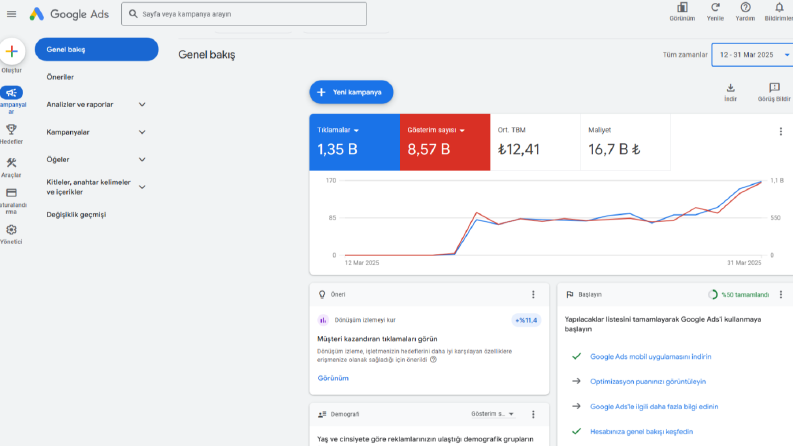Viewport: 793px width, 446px height.
Task: Click the Öneri lightbulb icon
Action: coord(322,294)
